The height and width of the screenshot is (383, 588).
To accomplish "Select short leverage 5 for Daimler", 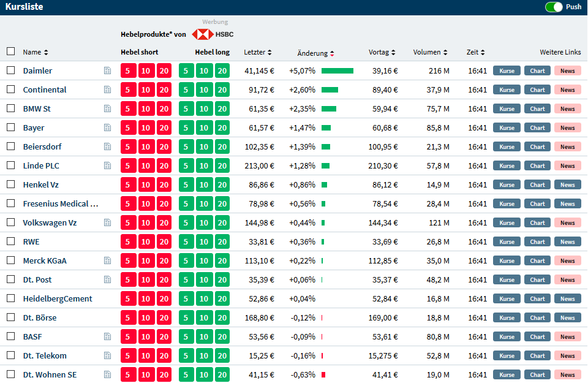I will coord(128,70).
